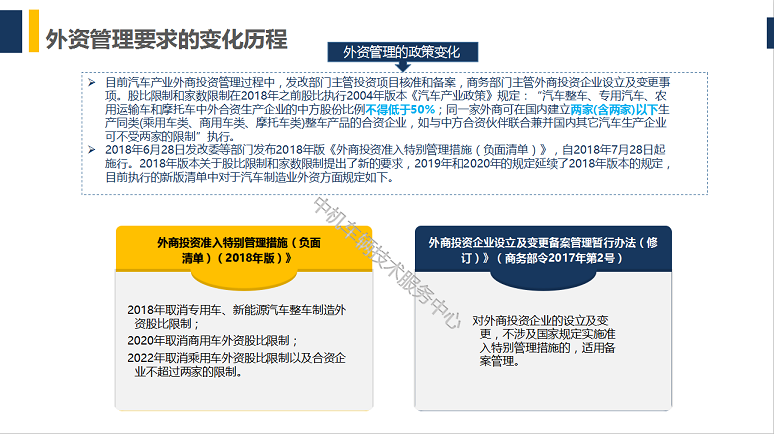
Task: Select the yellow header 外商投资准入特别管理措施
Action: tap(238, 250)
